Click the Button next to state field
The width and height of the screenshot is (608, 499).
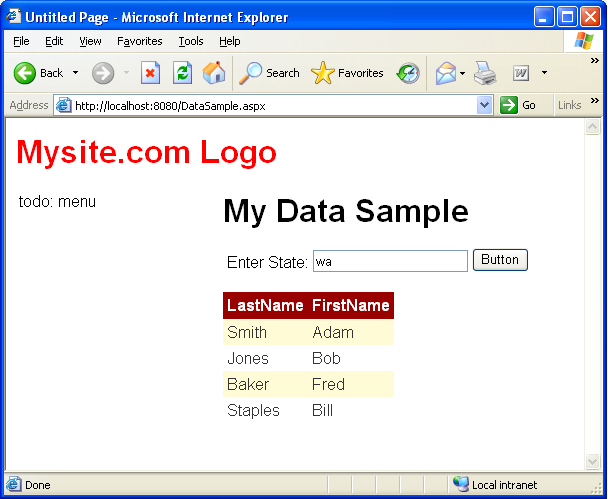pyautogui.click(x=500, y=260)
